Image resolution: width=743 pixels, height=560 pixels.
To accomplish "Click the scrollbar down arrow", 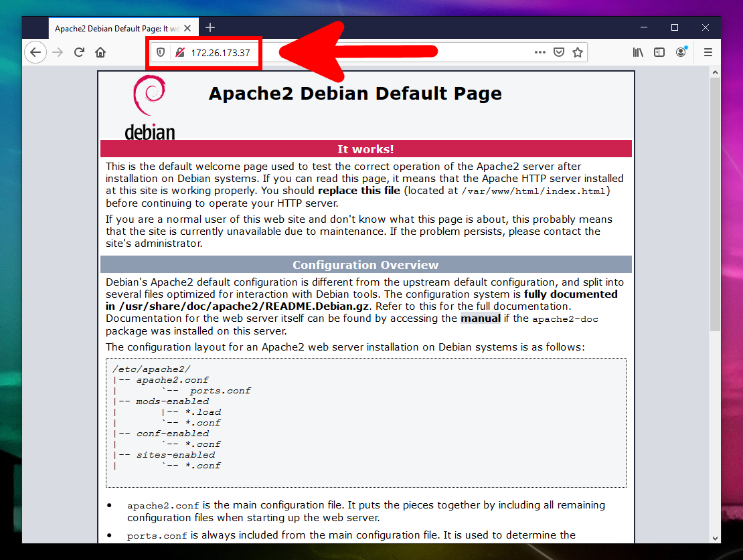I will [715, 537].
